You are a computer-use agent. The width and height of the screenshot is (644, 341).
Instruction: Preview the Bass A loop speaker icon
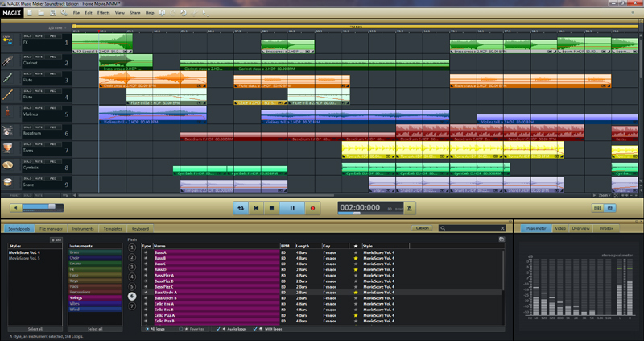146,252
